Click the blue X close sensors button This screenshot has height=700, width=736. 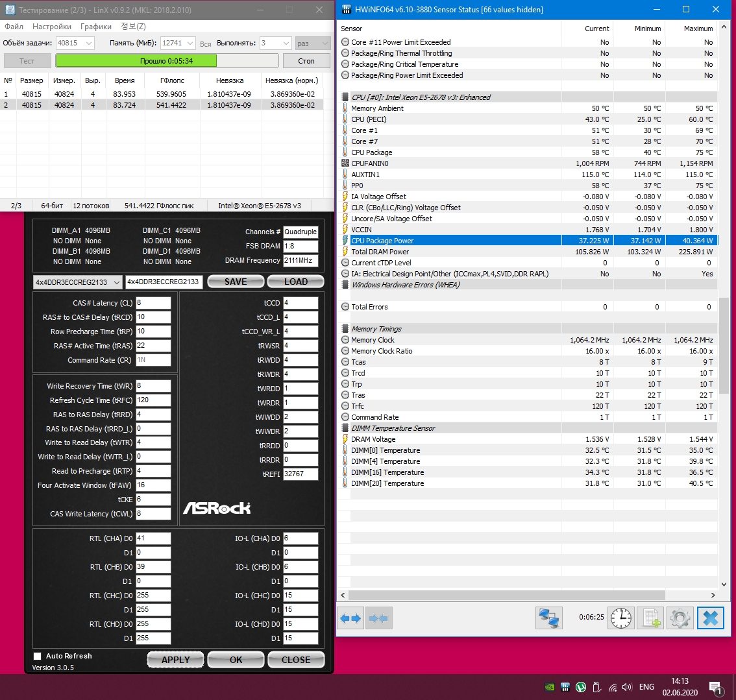pos(711,618)
